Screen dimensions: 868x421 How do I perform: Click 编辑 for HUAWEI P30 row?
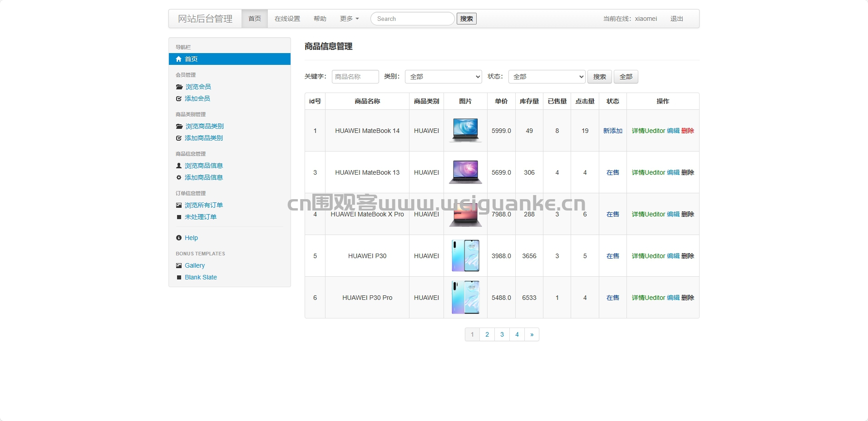coord(673,256)
